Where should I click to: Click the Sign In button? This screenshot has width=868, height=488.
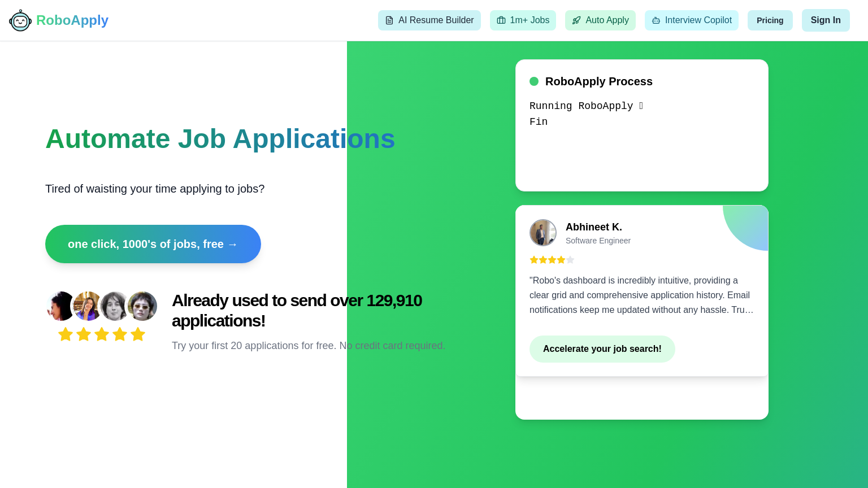pyautogui.click(x=826, y=20)
